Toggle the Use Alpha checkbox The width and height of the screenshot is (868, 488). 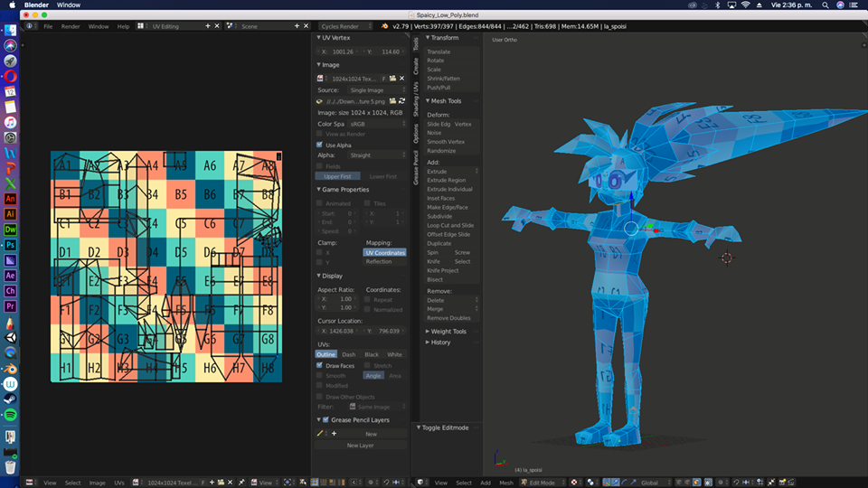click(320, 145)
